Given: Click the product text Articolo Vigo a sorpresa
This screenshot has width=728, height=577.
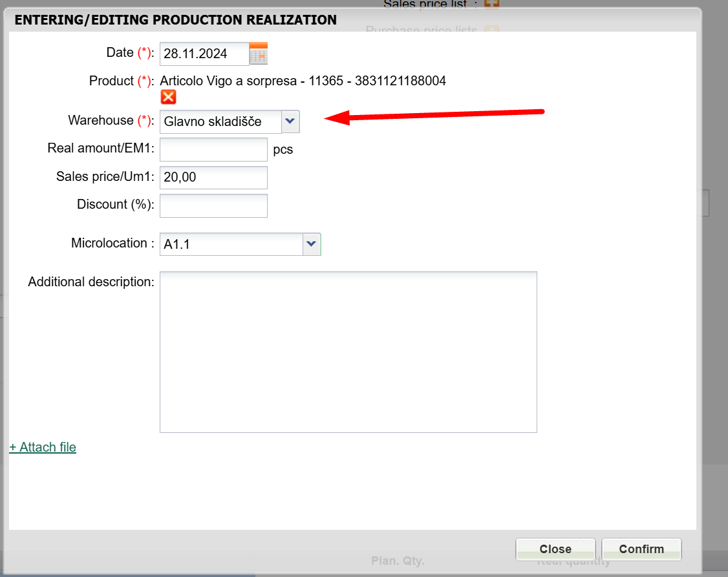Looking at the screenshot, I should pos(228,81).
